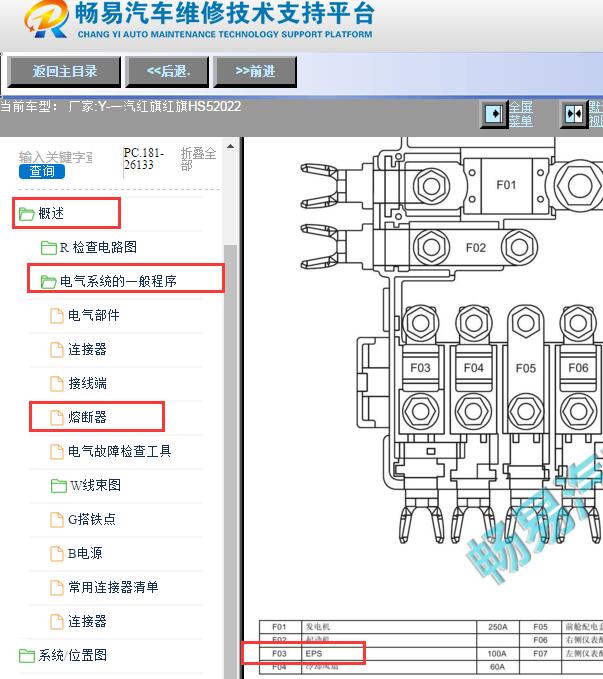Open the 接线端 page

[x=87, y=383]
